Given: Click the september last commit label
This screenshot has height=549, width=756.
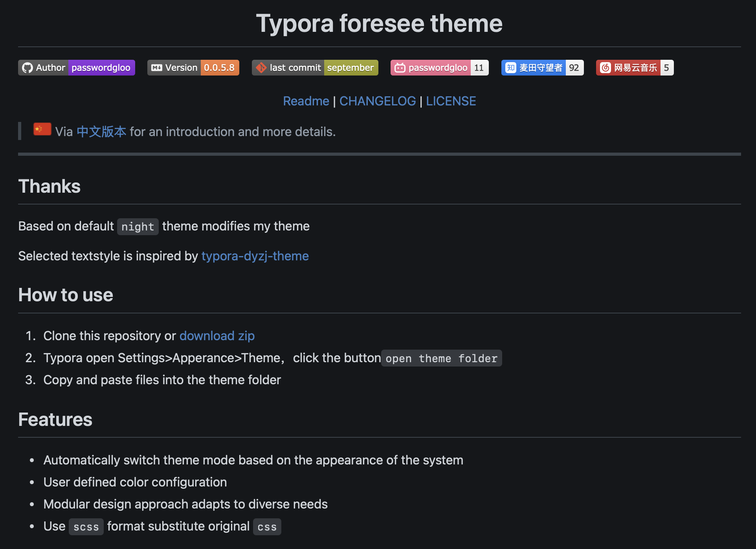Looking at the screenshot, I should tap(350, 68).
